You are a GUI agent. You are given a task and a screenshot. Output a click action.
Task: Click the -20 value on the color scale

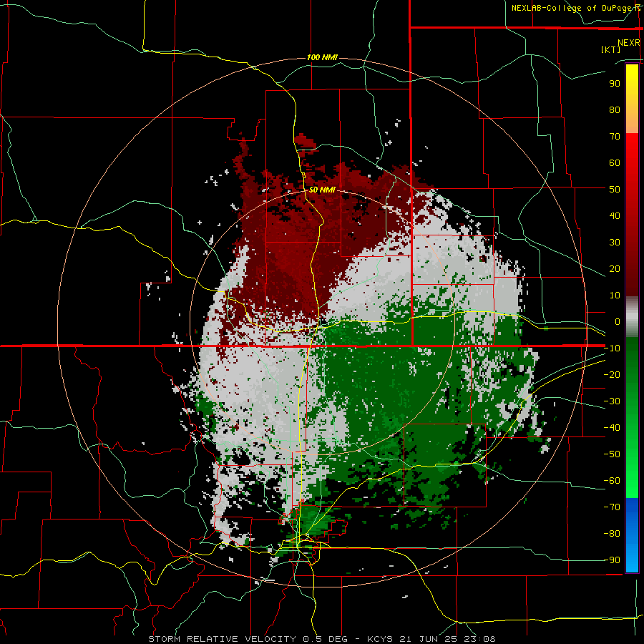coord(612,375)
